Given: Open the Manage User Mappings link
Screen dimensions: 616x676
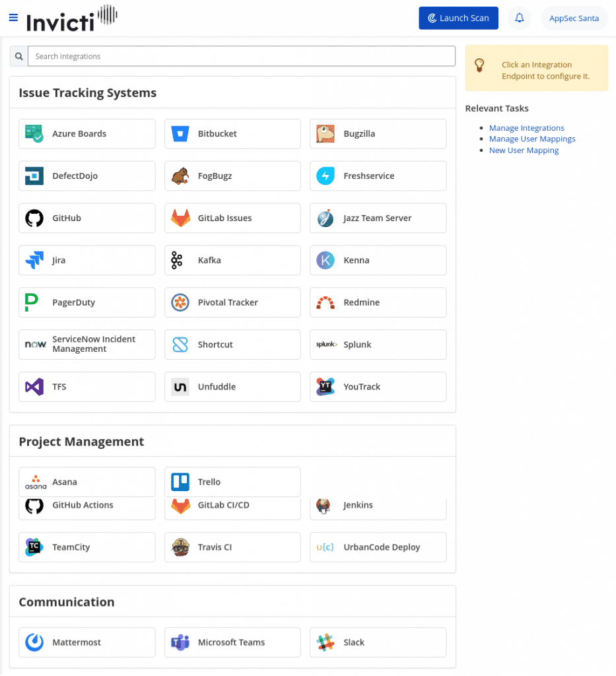Looking at the screenshot, I should (532, 139).
